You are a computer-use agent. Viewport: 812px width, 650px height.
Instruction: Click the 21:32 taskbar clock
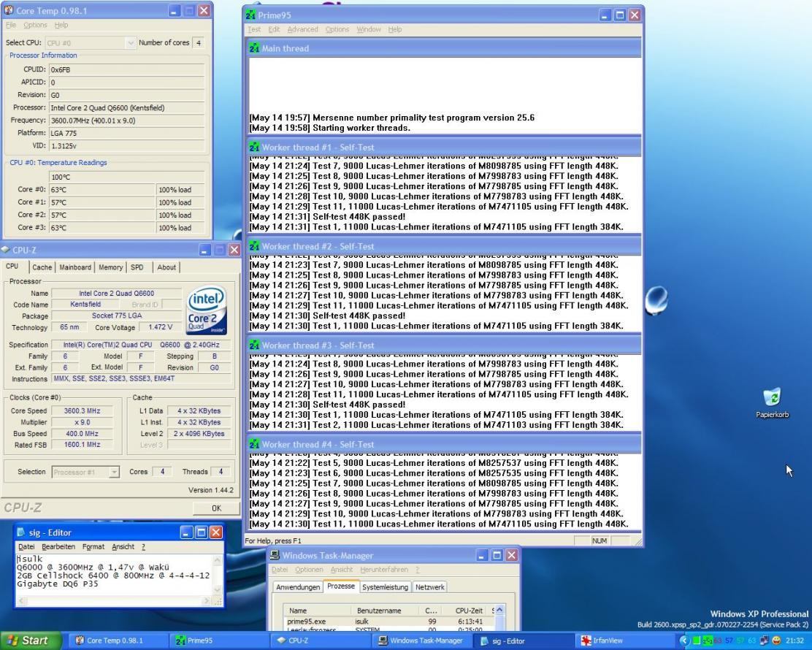tap(795, 641)
